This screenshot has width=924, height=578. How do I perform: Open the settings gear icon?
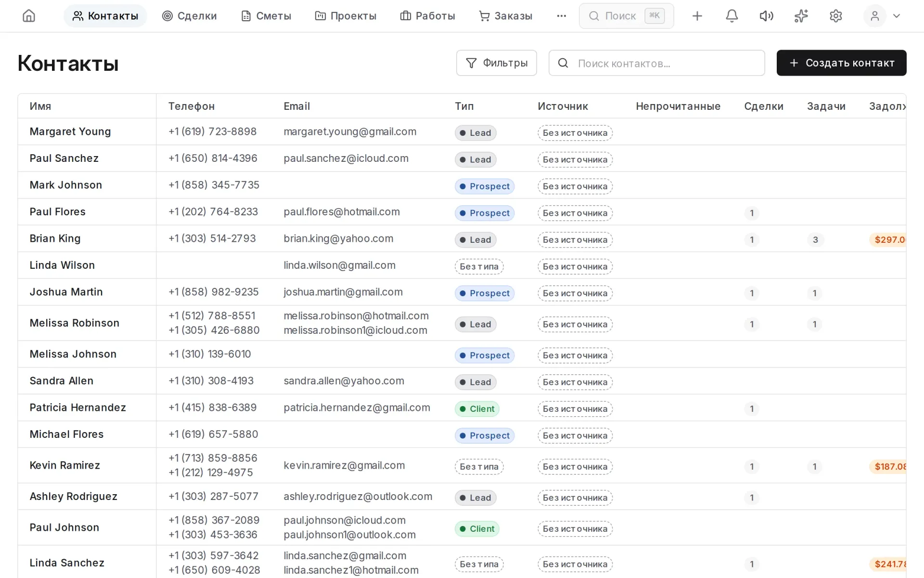pos(835,16)
